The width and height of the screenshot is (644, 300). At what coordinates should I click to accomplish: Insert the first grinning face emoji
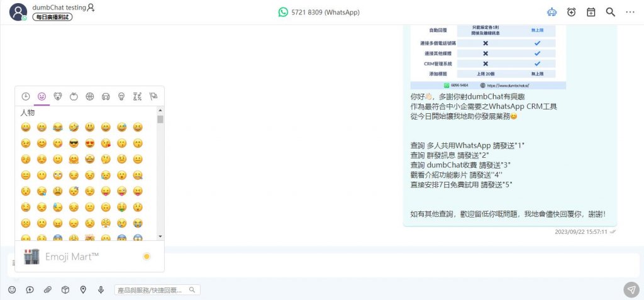[25, 128]
